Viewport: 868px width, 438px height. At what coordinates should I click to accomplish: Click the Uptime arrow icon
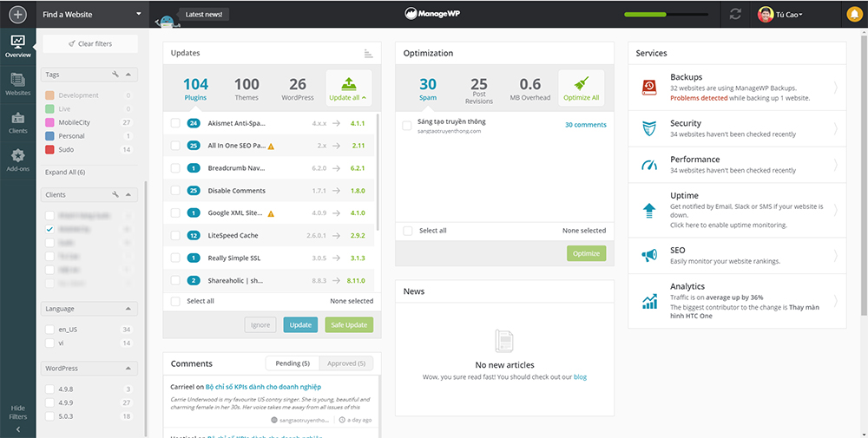tap(648, 210)
